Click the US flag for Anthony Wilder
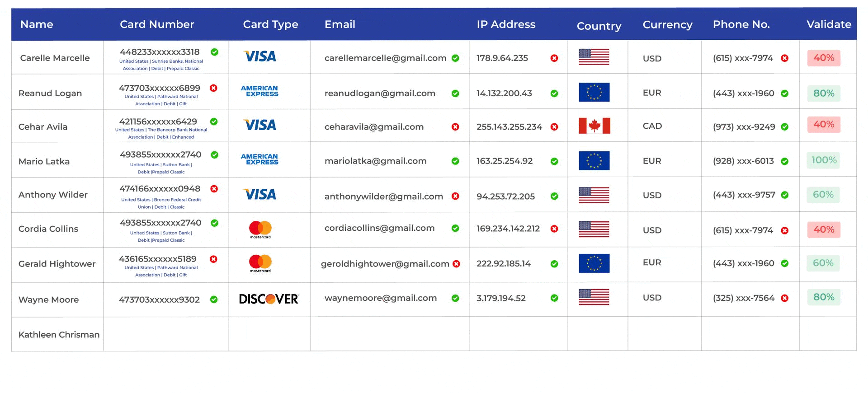This screenshot has height=393, width=868. tap(594, 195)
